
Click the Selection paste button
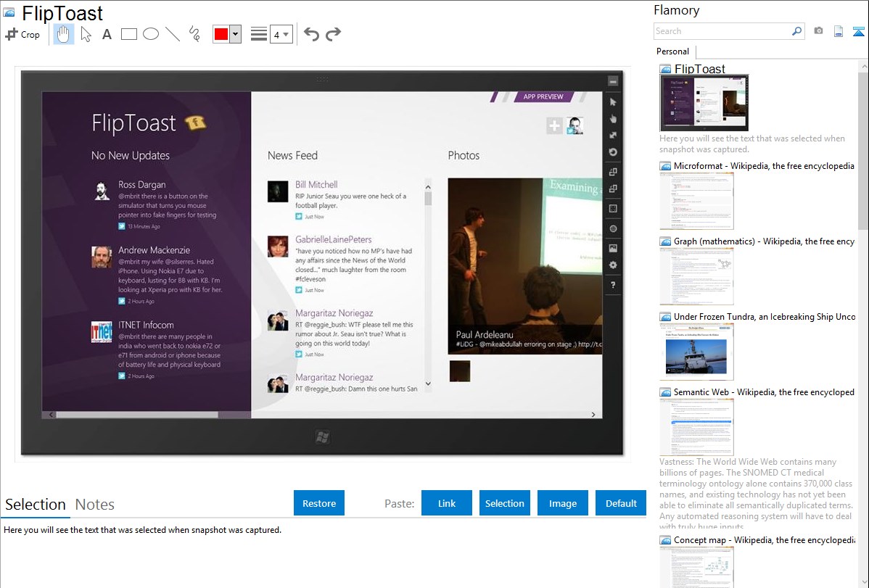click(505, 503)
